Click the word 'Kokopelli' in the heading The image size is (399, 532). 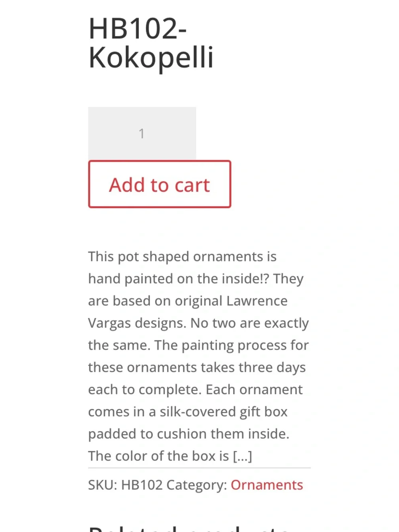coord(151,58)
